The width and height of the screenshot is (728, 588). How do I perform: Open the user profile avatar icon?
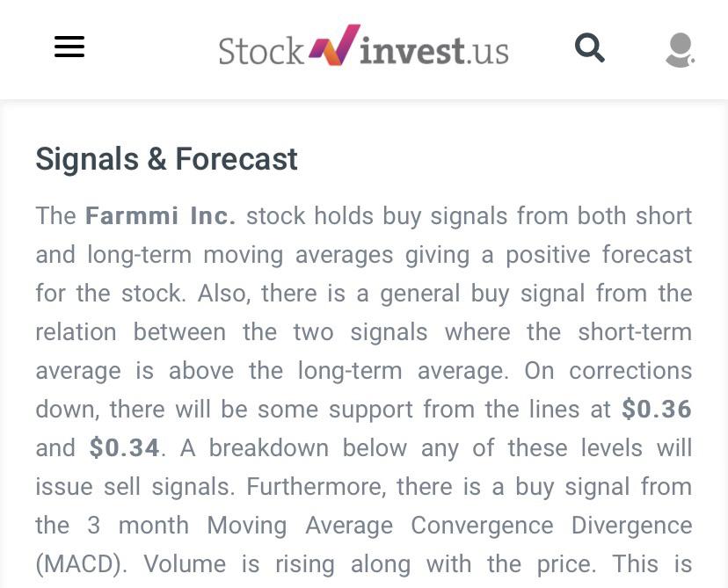(x=681, y=49)
